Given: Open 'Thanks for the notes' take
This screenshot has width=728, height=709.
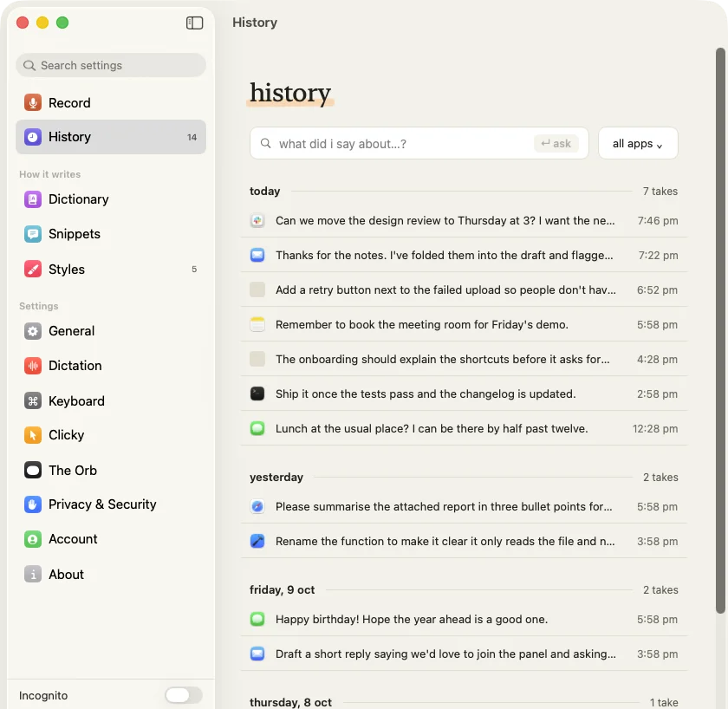Looking at the screenshot, I should (x=464, y=256).
